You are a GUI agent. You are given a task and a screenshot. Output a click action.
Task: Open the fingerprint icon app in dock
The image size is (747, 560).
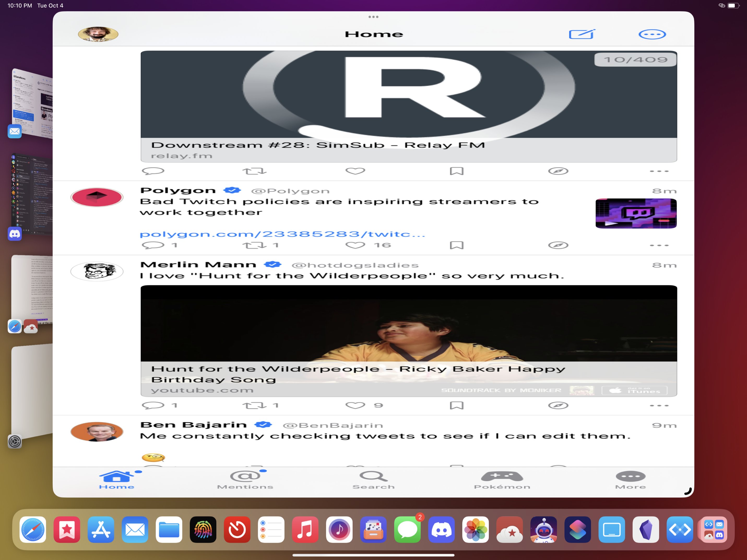203,529
